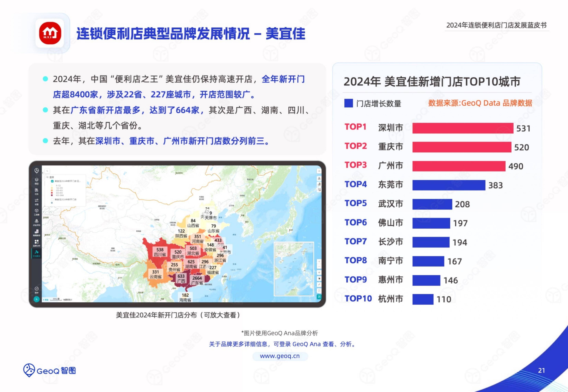The width and height of the screenshot is (568, 392).
Task: Click the right-side grid layout tool
Action: (319, 190)
